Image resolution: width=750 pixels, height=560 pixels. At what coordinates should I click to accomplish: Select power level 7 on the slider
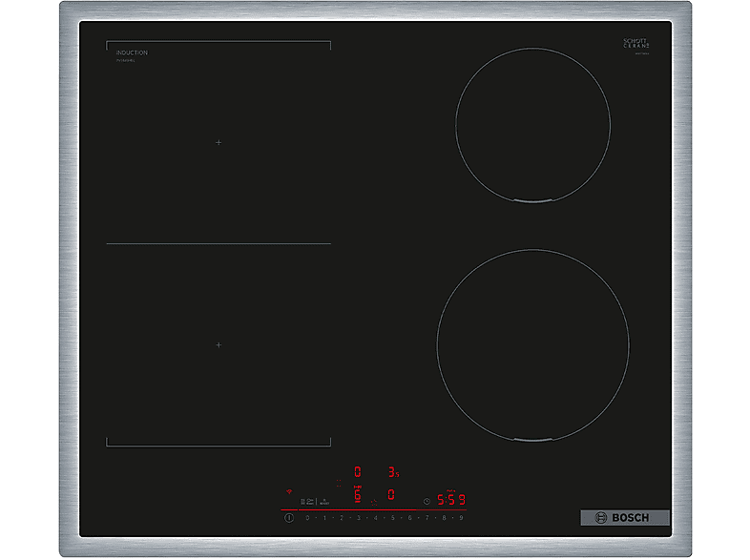[x=427, y=518]
